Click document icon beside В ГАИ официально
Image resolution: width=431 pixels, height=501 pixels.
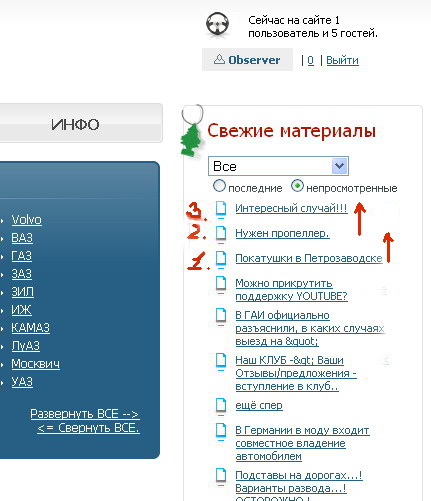point(221,316)
